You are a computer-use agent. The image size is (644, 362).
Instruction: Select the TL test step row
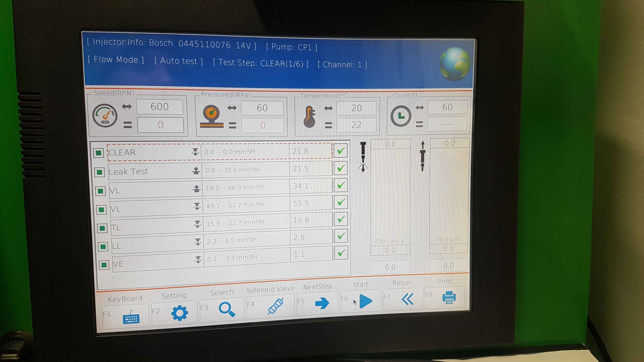(x=222, y=224)
